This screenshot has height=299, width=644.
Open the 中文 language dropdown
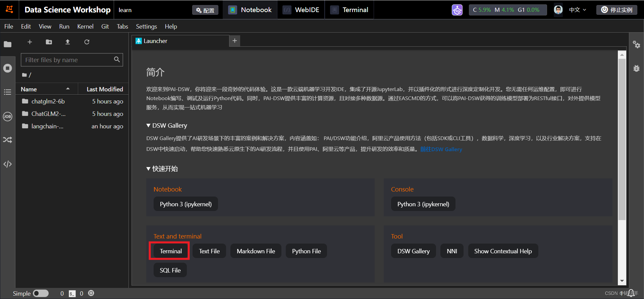[578, 10]
